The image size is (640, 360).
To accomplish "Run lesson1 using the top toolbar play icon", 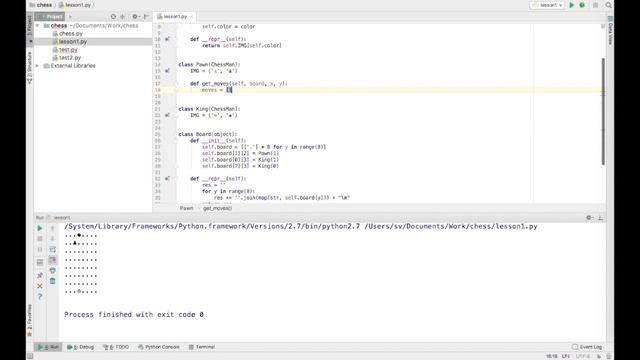I will (571, 5).
